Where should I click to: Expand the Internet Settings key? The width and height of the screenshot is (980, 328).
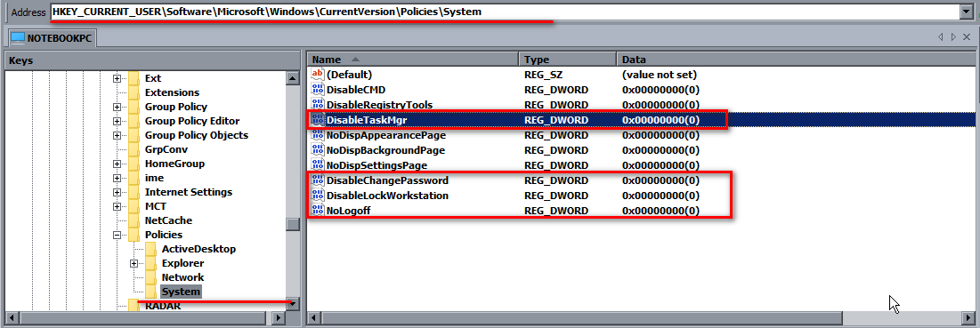pyautogui.click(x=117, y=193)
